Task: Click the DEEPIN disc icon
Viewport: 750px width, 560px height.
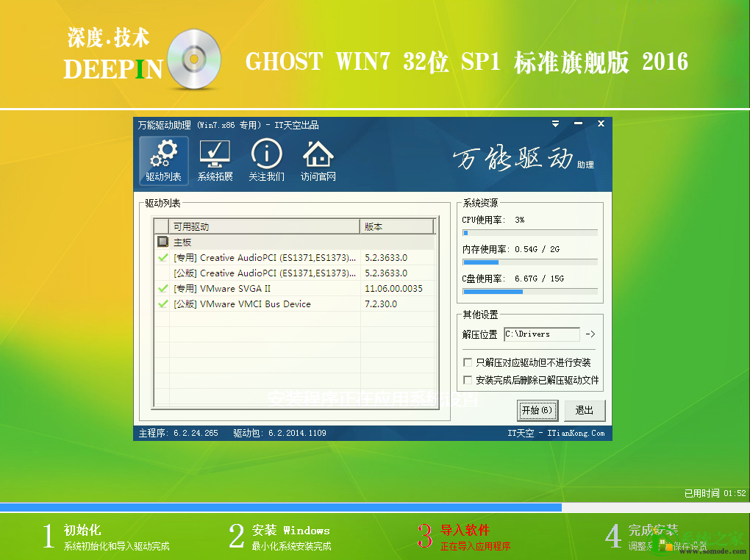Action: coord(193,60)
